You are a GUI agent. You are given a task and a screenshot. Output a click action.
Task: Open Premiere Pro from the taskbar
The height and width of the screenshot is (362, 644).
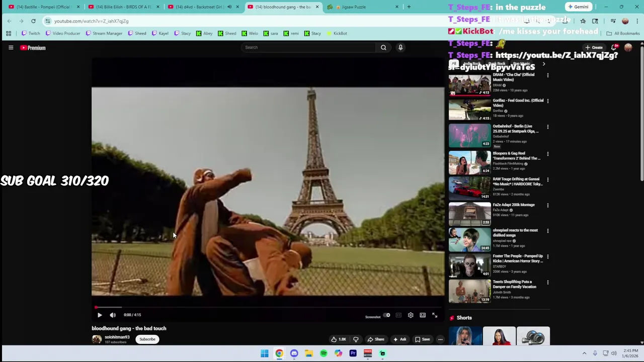(x=353, y=353)
